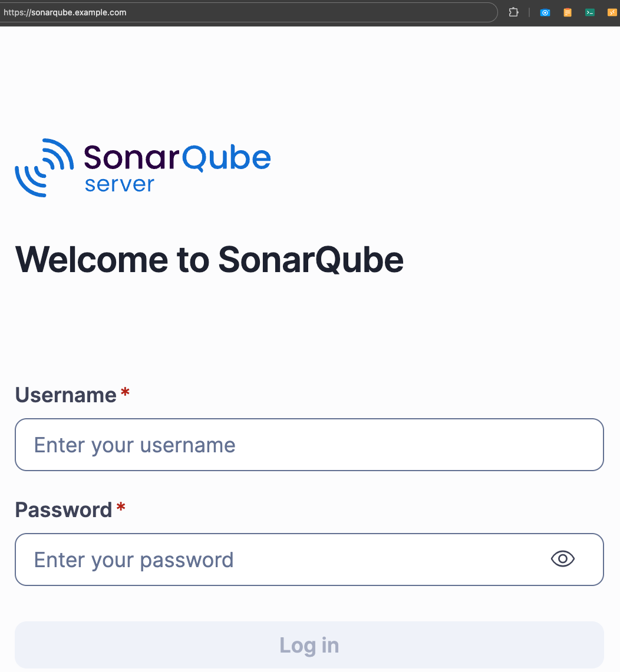Click the SonarQube sonar waves logo
Screen dimensions: 620x672
point(44,167)
